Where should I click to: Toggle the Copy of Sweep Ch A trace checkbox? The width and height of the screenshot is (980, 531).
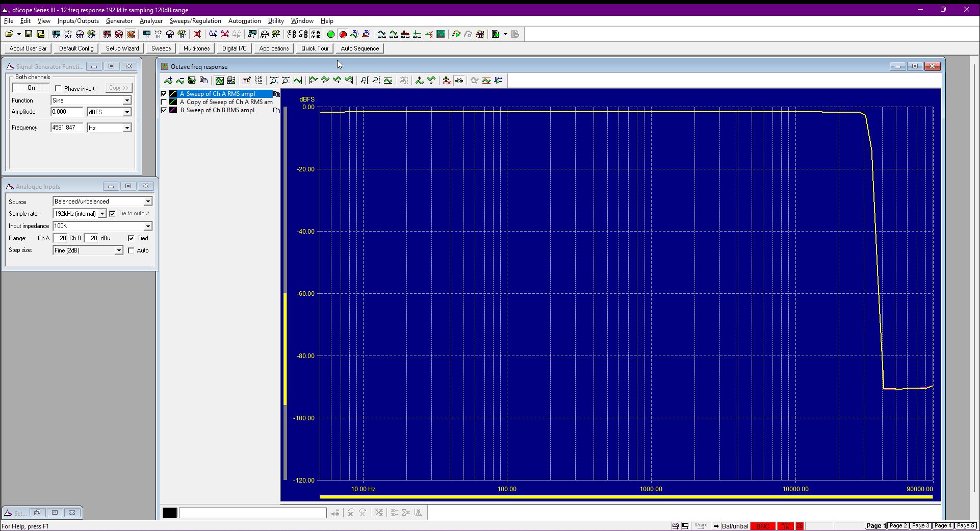(164, 102)
